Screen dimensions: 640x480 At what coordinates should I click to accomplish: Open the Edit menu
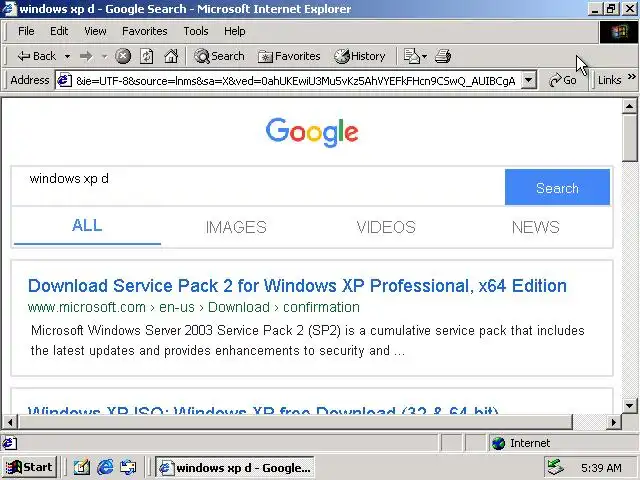[x=59, y=31]
